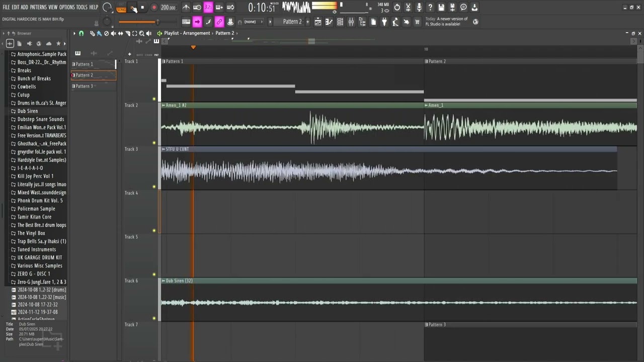Click the orange master pitch slider handle

click(x=157, y=22)
